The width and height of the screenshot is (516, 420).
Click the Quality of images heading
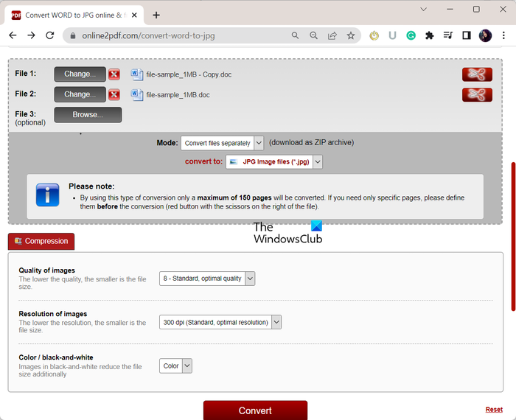tap(46, 270)
